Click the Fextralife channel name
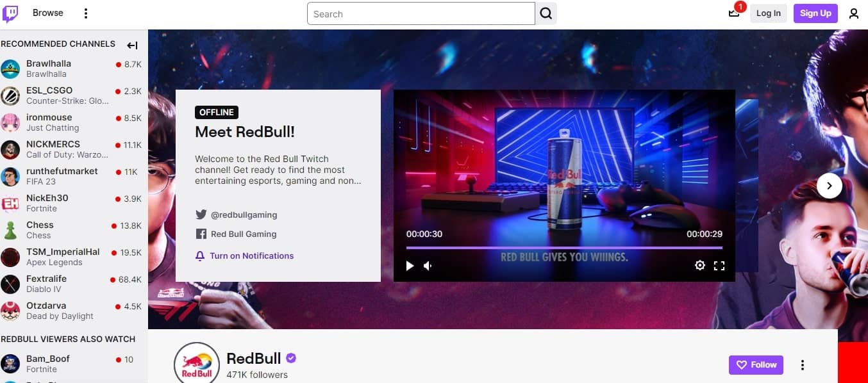 click(46, 279)
